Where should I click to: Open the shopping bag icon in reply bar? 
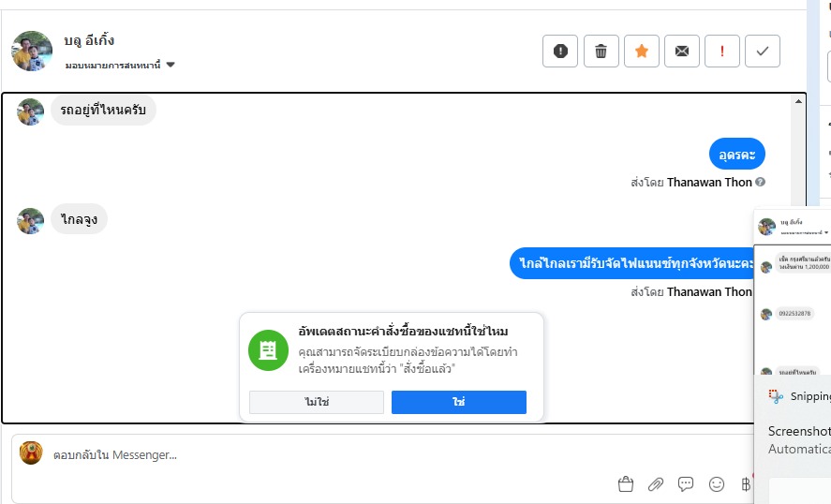pos(626,484)
